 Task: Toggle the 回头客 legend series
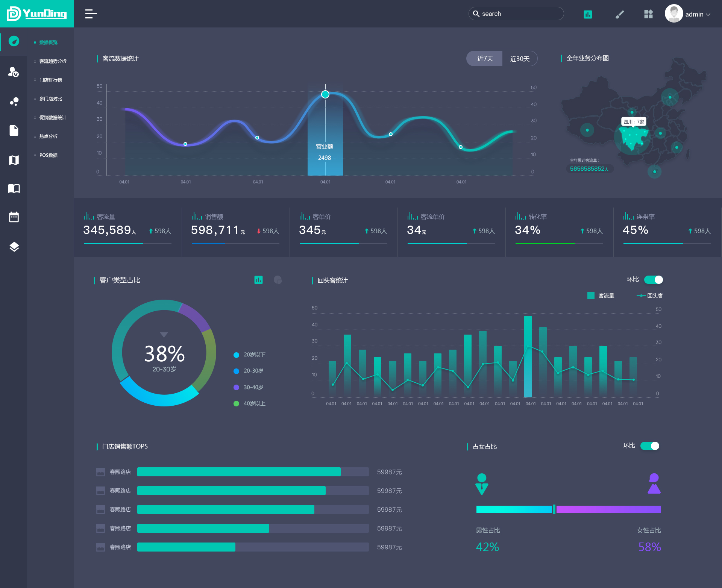click(x=649, y=296)
